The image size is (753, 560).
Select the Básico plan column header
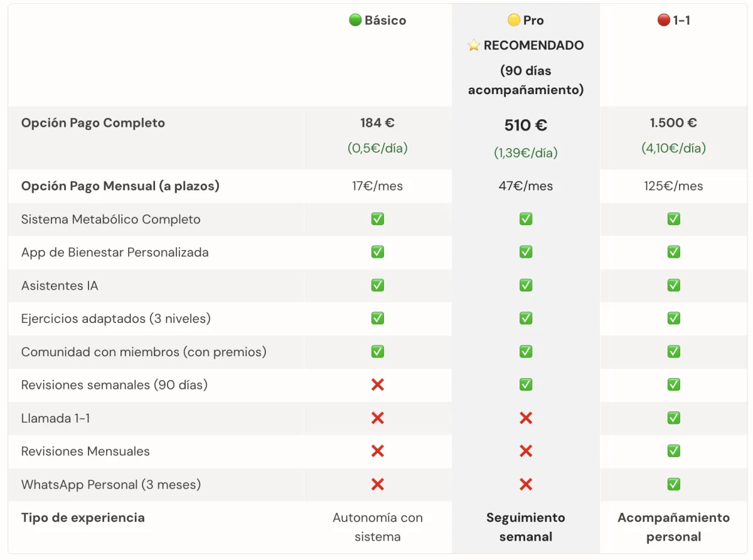tap(385, 20)
